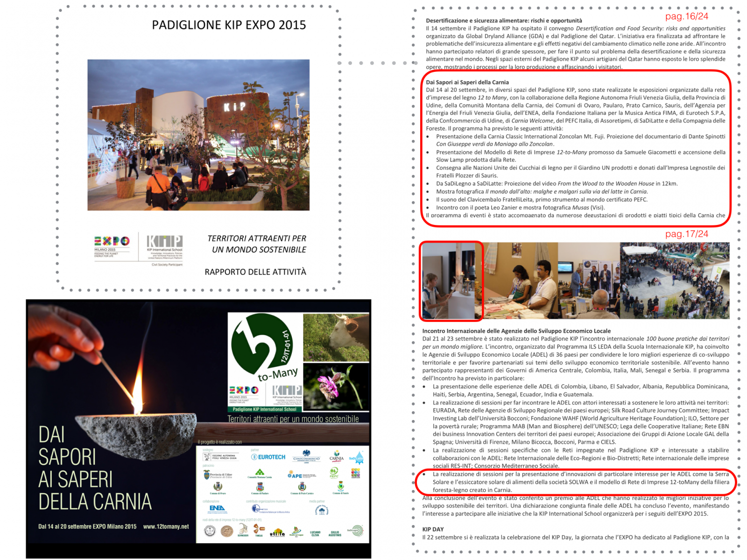Click 'Dai Sapori ai Saperi della Carnia' heading
The width and height of the screenshot is (747, 560).
[x=467, y=82]
